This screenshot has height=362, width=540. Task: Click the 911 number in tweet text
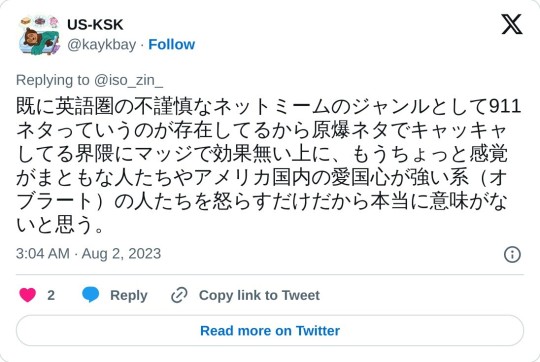click(505, 106)
